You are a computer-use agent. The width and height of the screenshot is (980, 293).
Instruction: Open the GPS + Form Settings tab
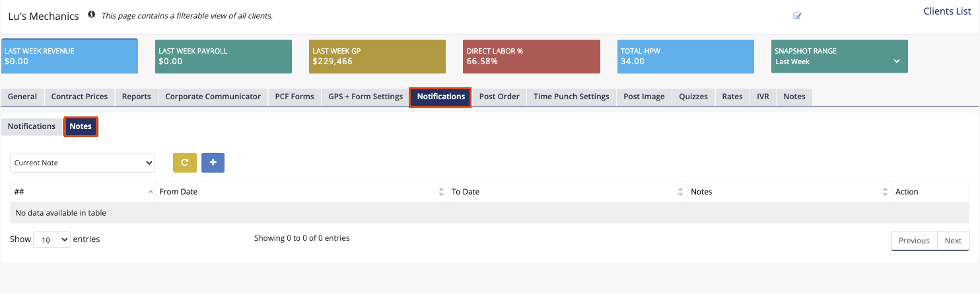pyautogui.click(x=365, y=97)
